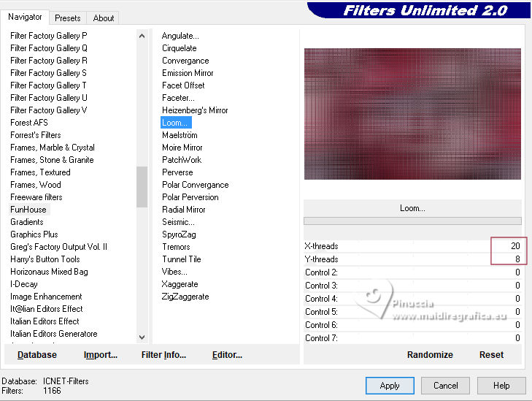The height and width of the screenshot is (401, 532).
Task: Open the Graphics Plus category
Action: point(34,234)
